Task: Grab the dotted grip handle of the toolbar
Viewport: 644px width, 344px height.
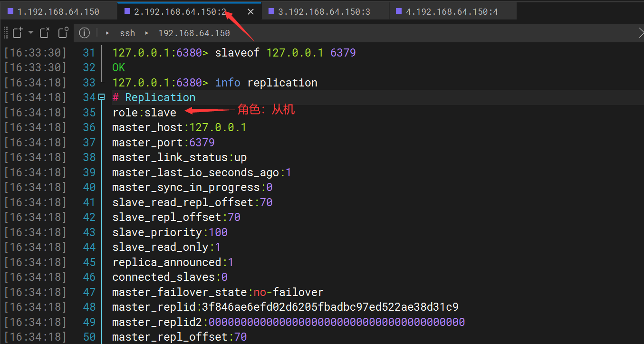Action: click(x=6, y=33)
